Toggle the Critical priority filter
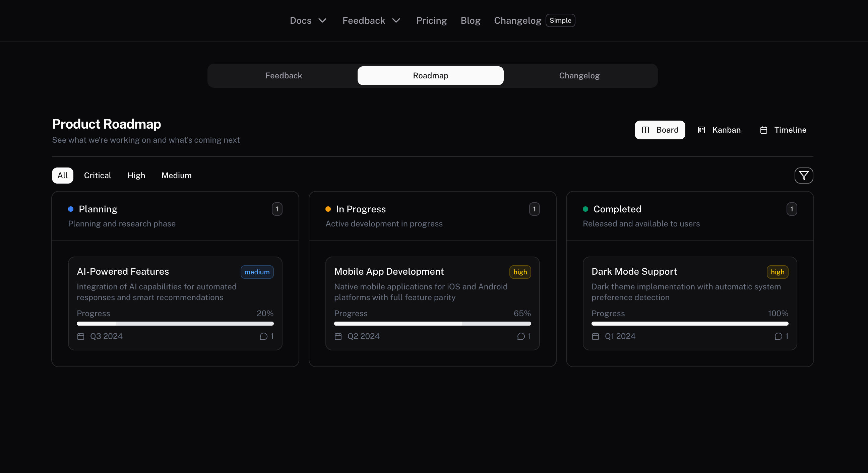The width and height of the screenshot is (868, 473). pyautogui.click(x=97, y=175)
